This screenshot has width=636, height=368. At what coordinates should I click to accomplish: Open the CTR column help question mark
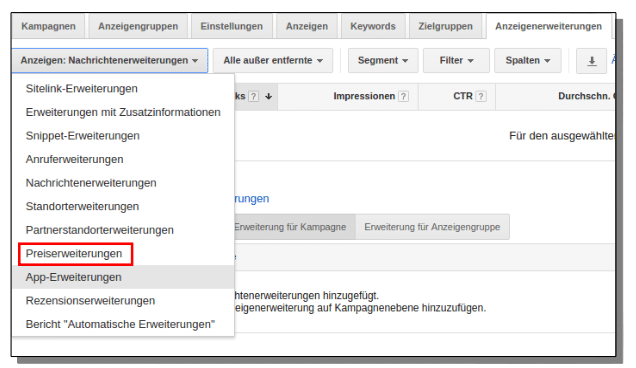[x=481, y=96]
